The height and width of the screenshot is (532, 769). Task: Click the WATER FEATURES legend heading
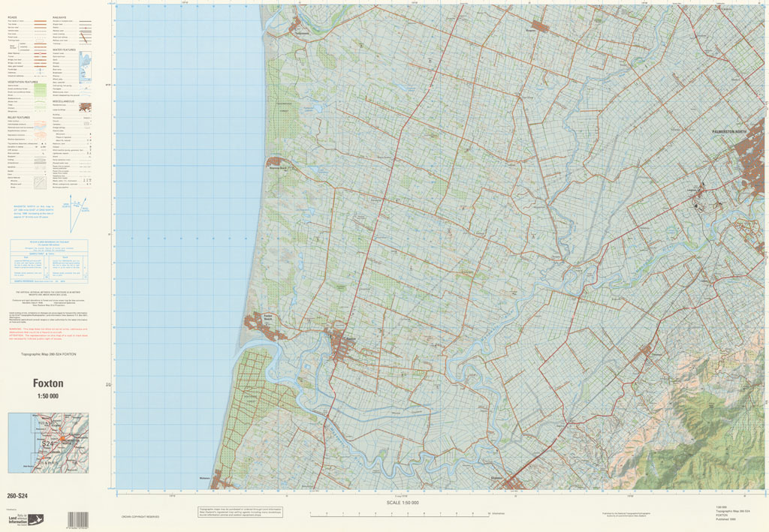(65, 50)
